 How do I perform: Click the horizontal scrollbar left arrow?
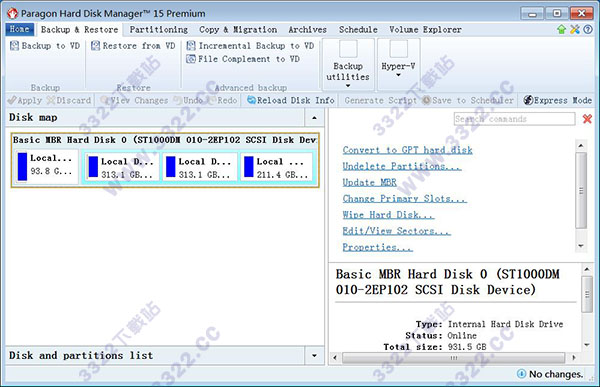pyautogui.click(x=335, y=358)
